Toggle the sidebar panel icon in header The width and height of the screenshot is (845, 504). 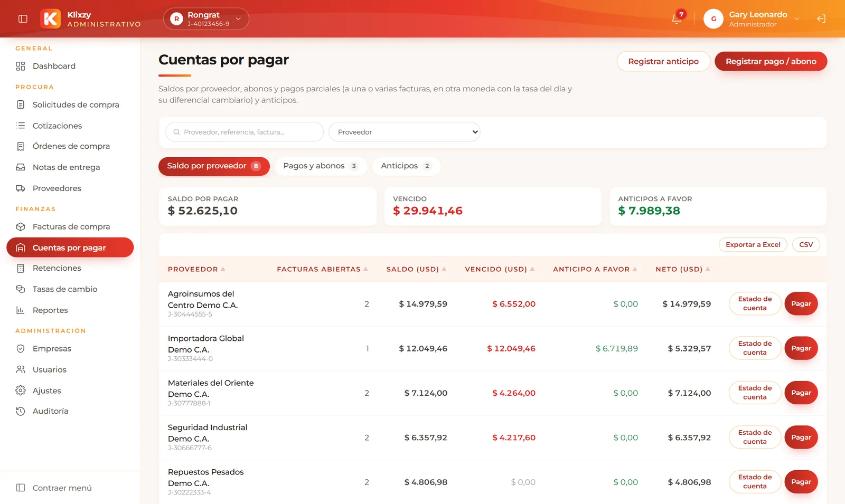click(23, 18)
